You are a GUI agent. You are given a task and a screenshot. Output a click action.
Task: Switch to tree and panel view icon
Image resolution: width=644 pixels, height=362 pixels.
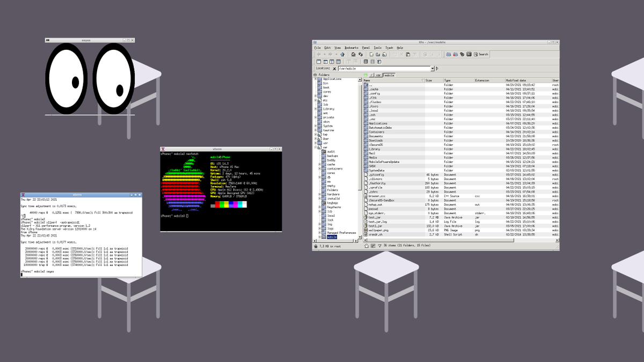pyautogui.click(x=325, y=62)
